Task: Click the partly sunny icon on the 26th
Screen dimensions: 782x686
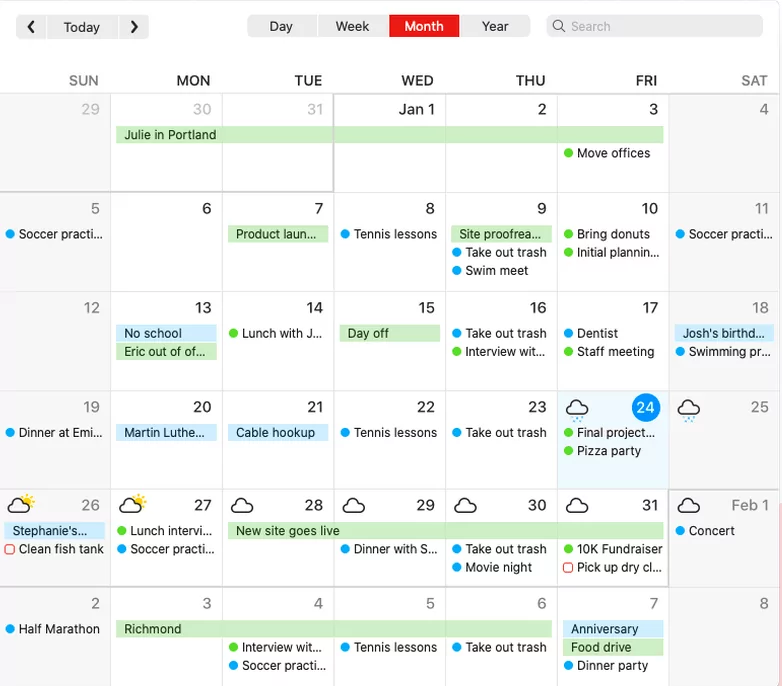Action: [21, 504]
